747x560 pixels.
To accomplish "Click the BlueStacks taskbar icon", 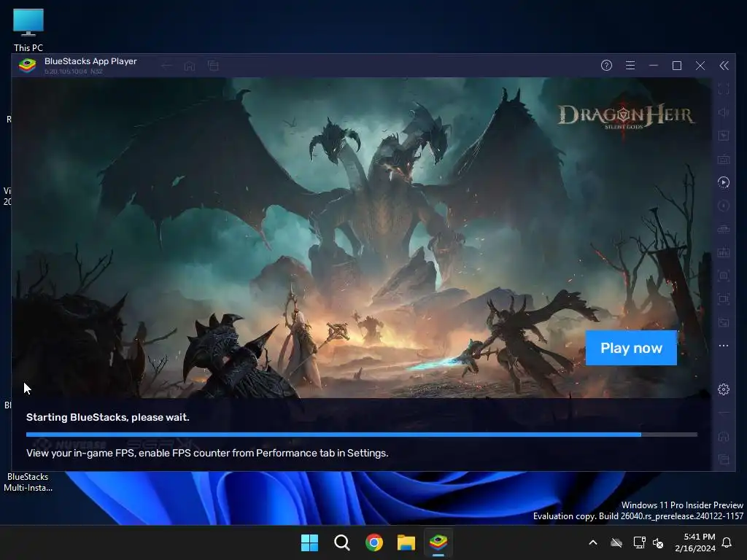I will click(x=438, y=542).
